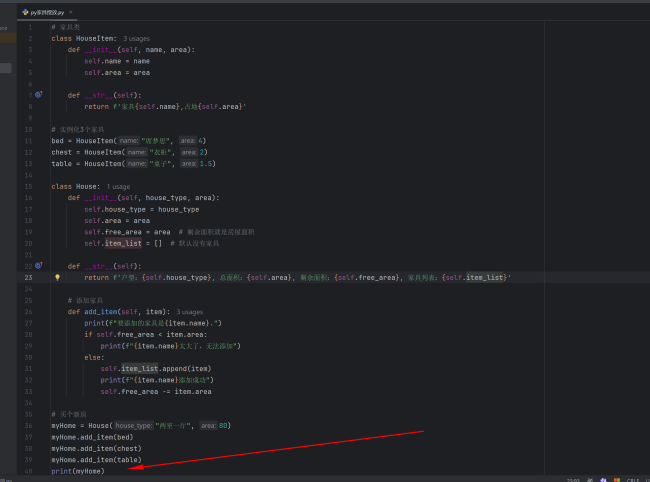Screen dimensions: 650x482
Task: Click the 'else:' keyword on line 30
Action: pyautogui.click(x=95, y=357)
